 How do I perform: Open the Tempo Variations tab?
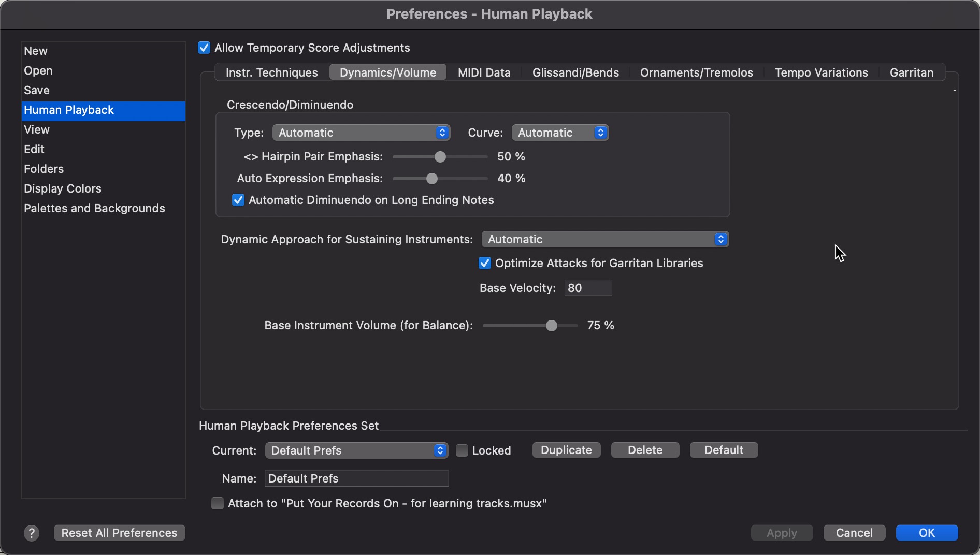[x=821, y=73]
